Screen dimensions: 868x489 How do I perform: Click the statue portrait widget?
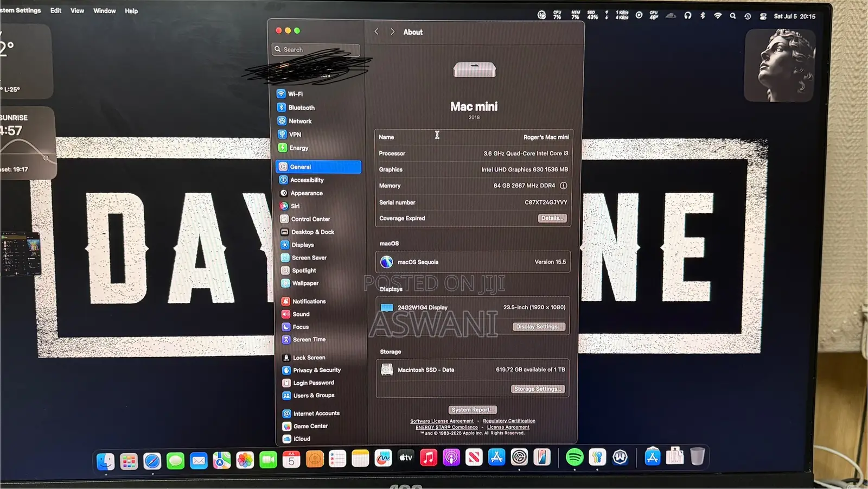point(780,65)
